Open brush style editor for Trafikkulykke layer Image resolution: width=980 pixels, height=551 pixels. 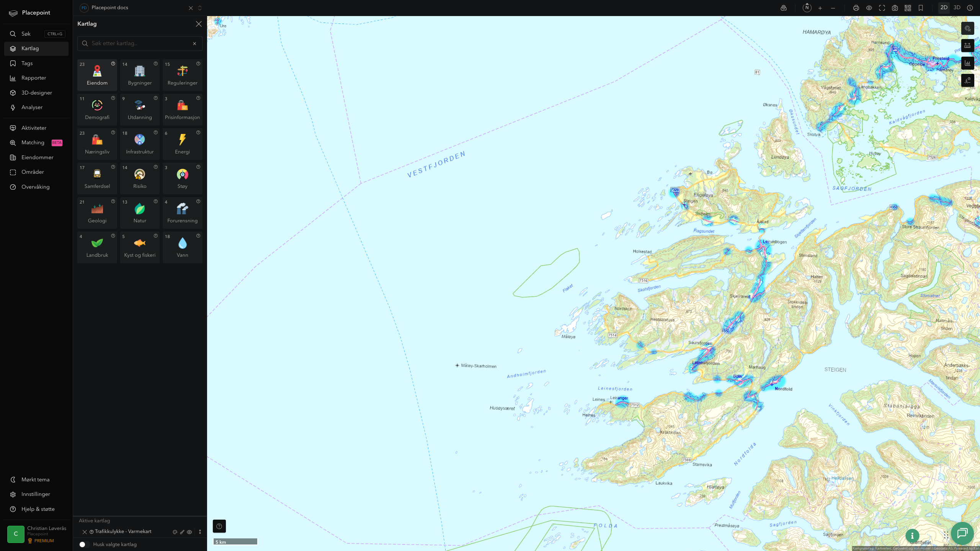[182, 532]
